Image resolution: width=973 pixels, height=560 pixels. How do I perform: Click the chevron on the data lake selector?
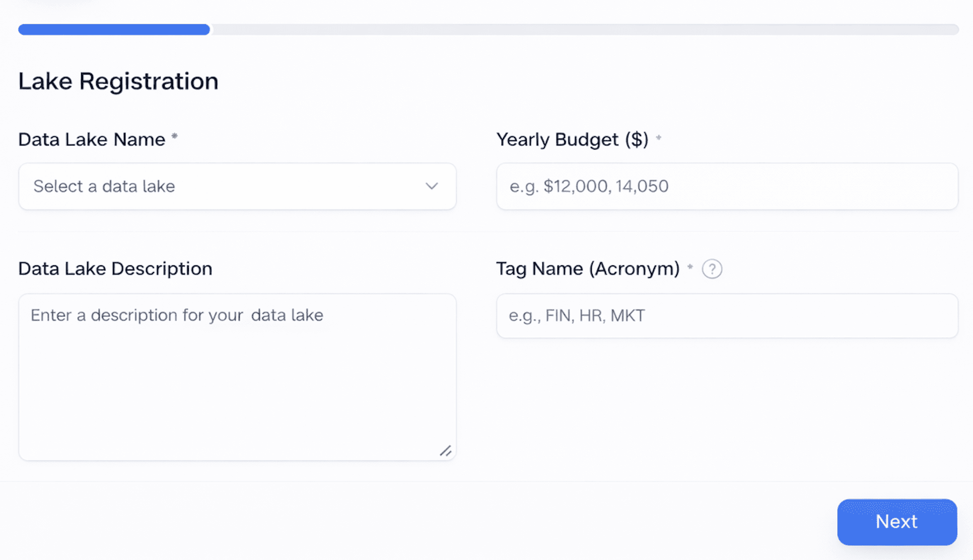tap(432, 186)
